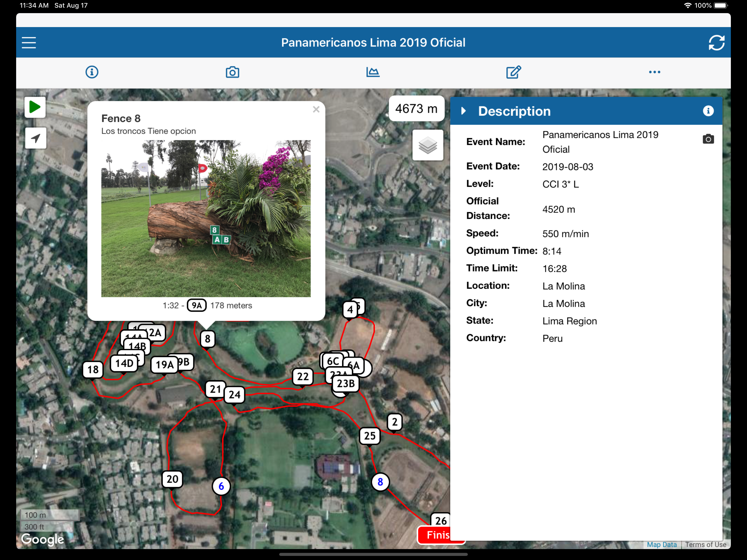The image size is (747, 560).
Task: Tap the Official Distance value 4520 m
Action: point(559,209)
